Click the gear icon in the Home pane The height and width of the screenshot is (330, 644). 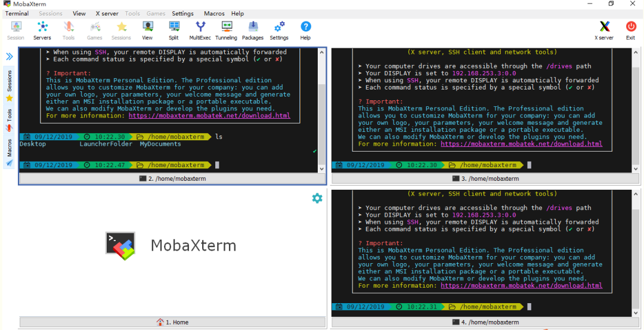pos(317,198)
